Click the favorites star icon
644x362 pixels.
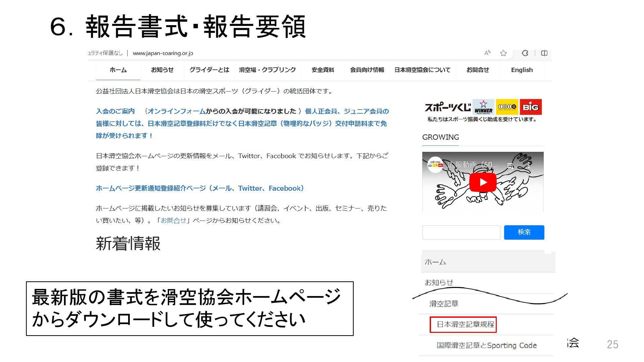point(503,53)
